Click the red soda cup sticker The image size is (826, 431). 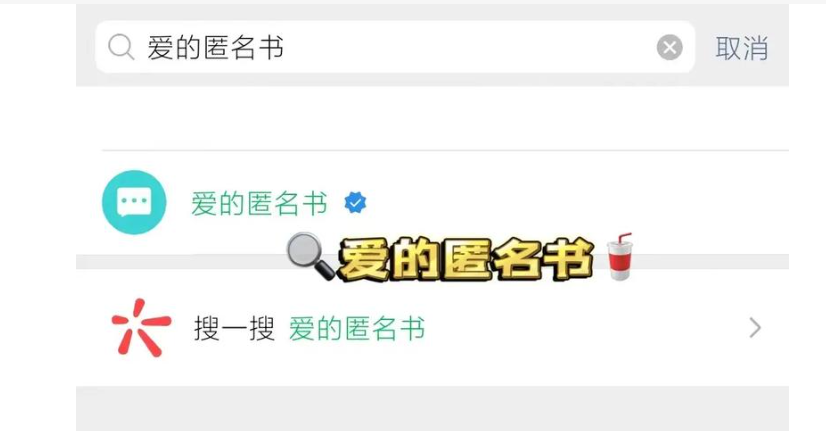coord(620,257)
